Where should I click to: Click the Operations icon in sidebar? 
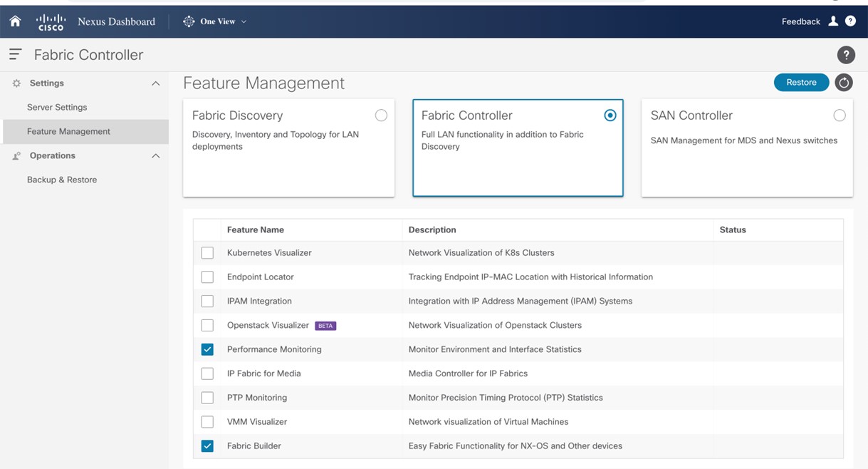tap(16, 156)
